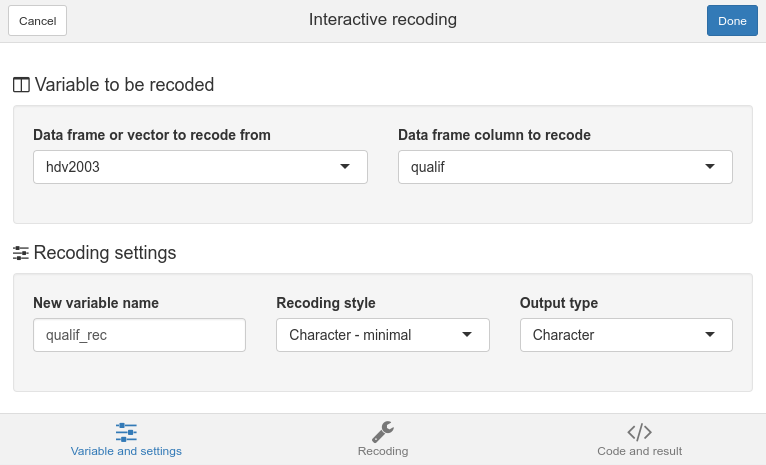Screen dimensions: 766x465
Task: Expand the Output type dropdown showing Character
Action: click(626, 335)
